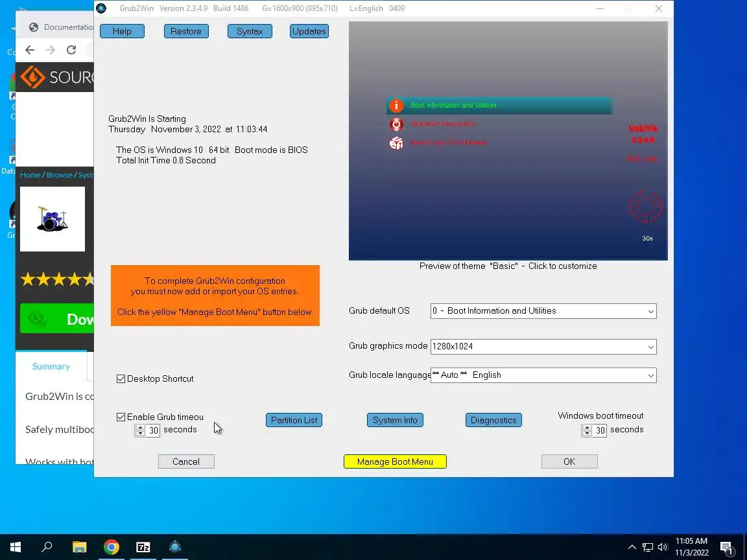The width and height of the screenshot is (747, 560).
Task: Click the Windows boot timeout value field
Action: 600,430
